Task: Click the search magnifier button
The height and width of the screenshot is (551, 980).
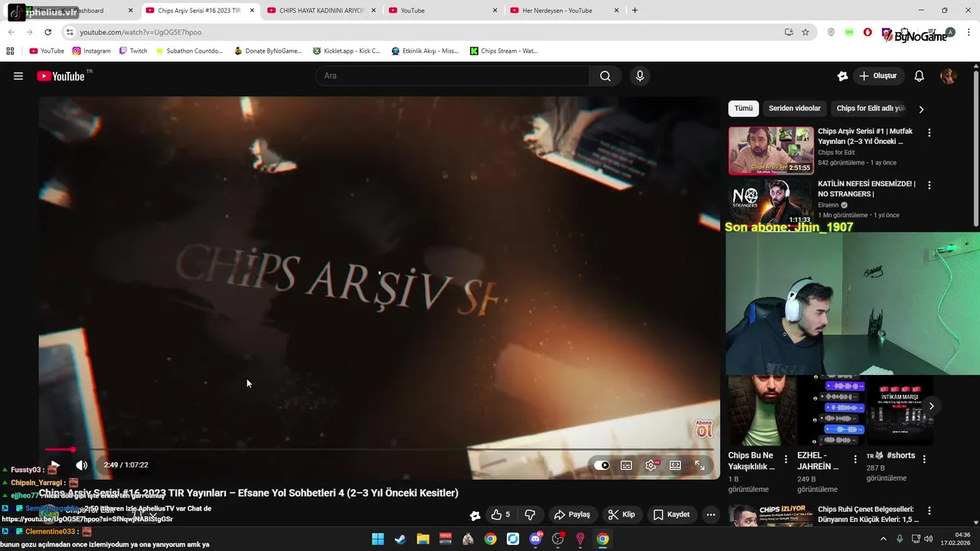Action: [x=605, y=76]
